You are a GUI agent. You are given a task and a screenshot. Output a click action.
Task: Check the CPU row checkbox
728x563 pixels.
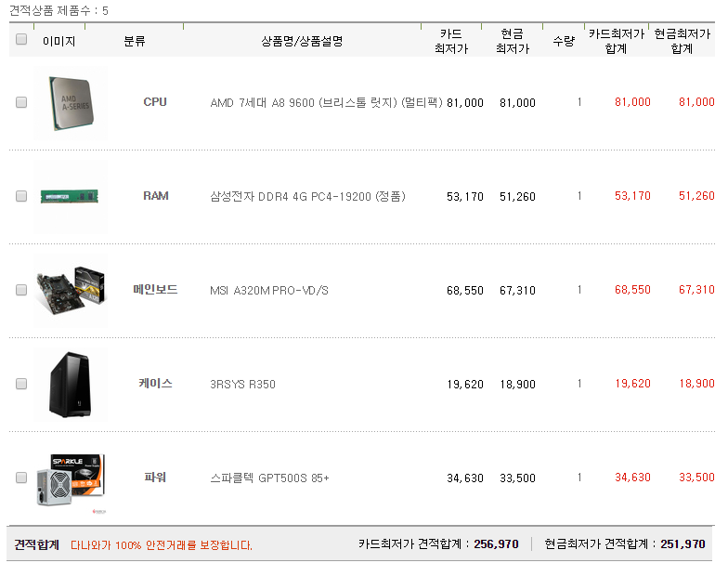tap(21, 102)
